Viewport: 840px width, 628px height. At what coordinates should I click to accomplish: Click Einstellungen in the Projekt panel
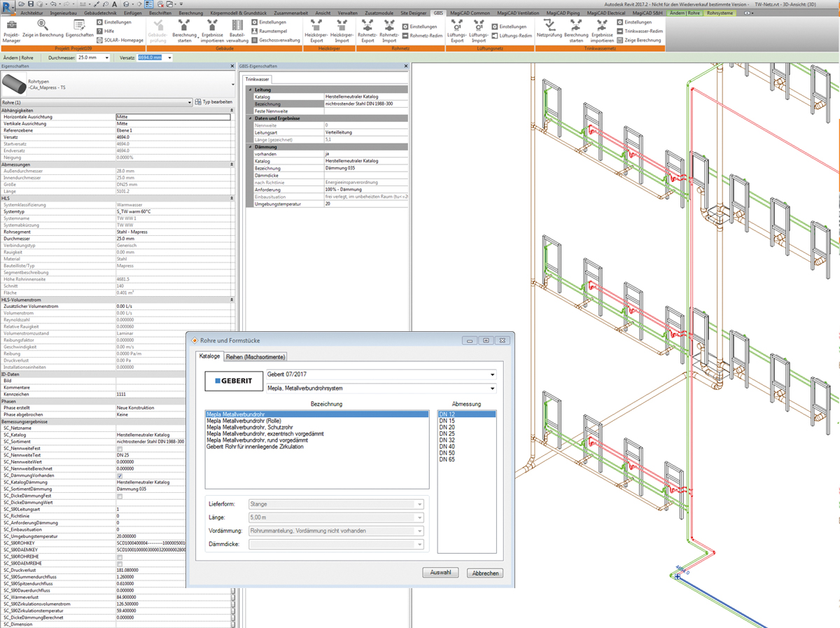point(113,22)
